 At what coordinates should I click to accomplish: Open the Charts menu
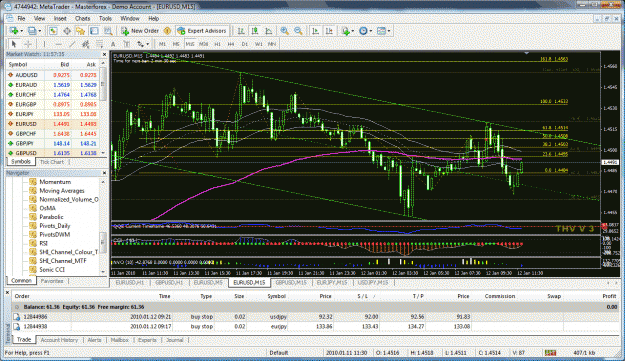tap(83, 18)
